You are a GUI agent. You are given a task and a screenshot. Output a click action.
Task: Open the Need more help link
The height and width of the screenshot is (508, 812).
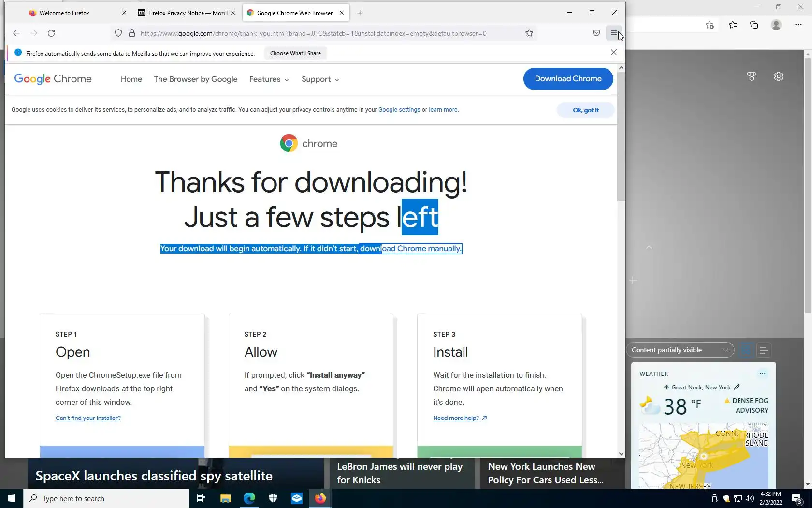click(460, 418)
